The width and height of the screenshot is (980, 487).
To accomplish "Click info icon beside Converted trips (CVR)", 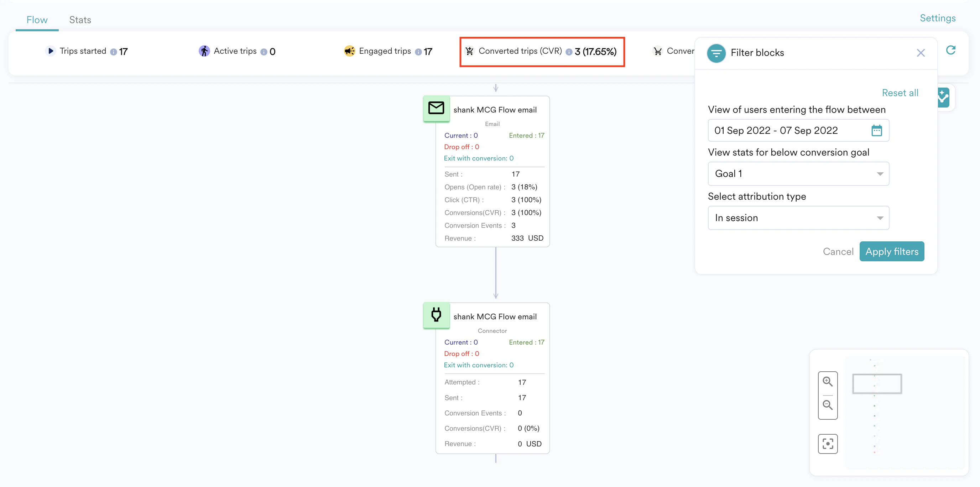I will click(568, 52).
